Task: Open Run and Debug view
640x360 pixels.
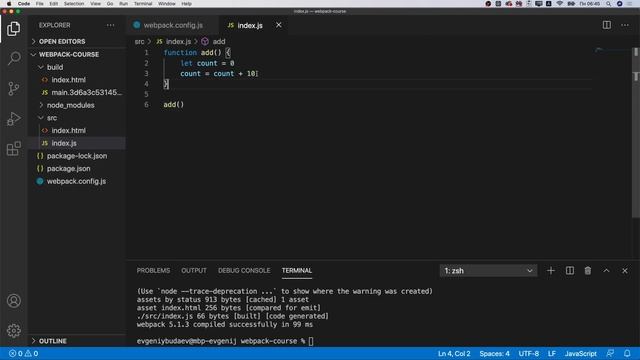Action: pos(13,118)
